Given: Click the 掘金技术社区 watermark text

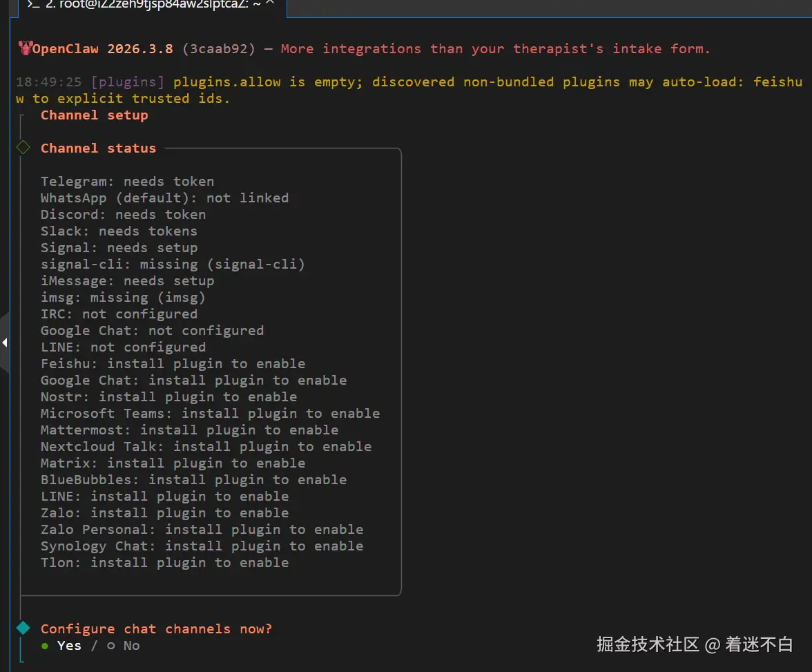Looking at the screenshot, I should (x=648, y=644).
